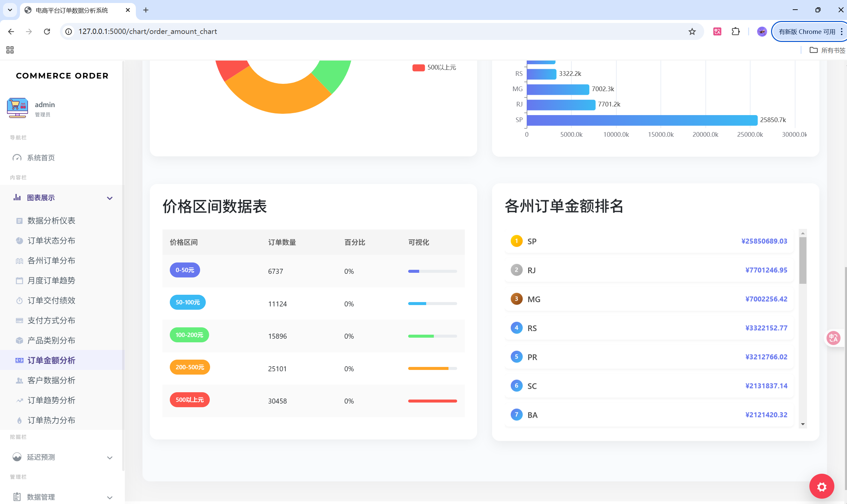847x504 pixels.
Task: Click the pink translate floating icon
Action: pyautogui.click(x=833, y=338)
